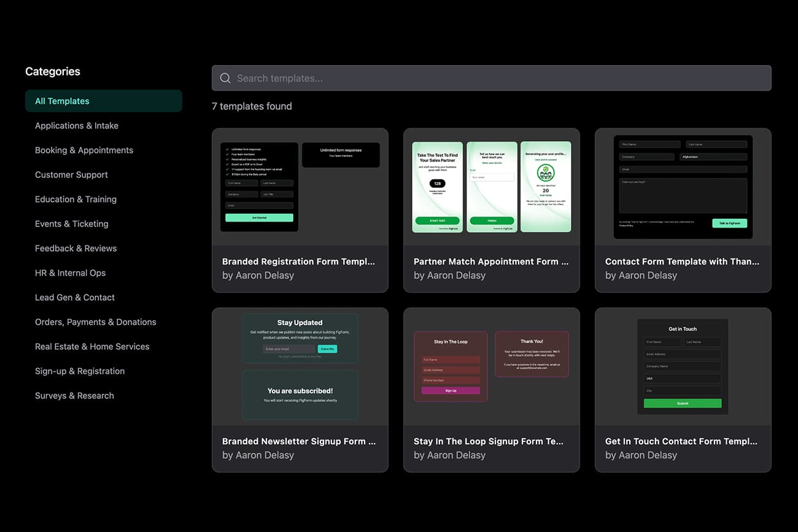
Task: Select the "Events & Ticketing" category
Action: pyautogui.click(x=71, y=223)
